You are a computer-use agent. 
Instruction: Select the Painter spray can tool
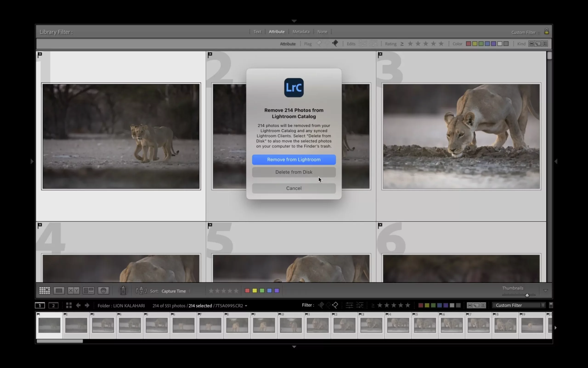123,290
